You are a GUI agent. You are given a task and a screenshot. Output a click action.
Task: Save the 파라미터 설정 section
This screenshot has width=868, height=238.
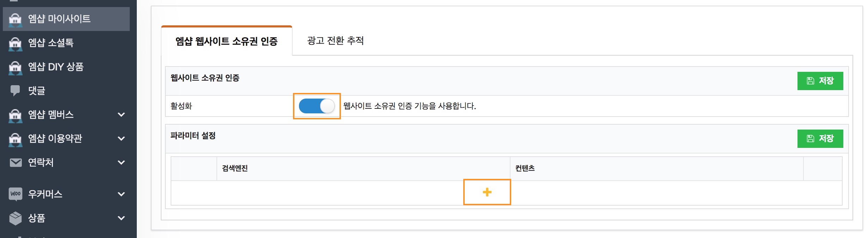point(820,139)
